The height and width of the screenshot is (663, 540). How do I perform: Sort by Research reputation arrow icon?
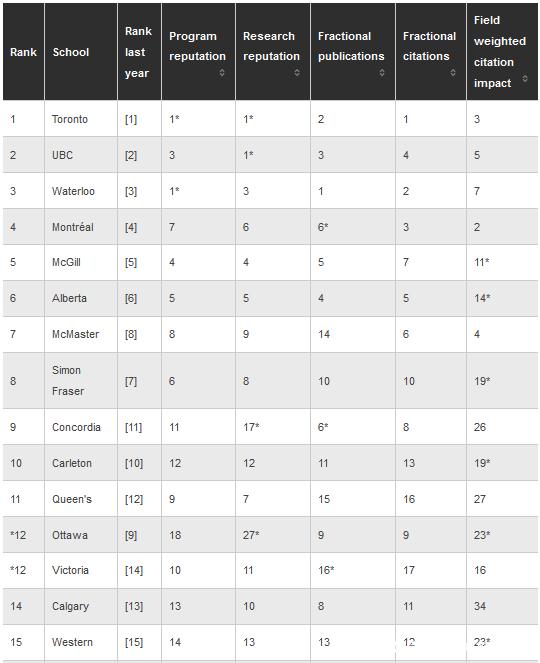(297, 73)
